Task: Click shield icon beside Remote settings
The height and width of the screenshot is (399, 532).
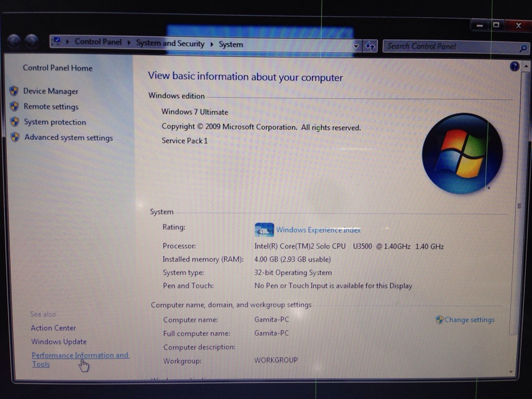Action: (14, 106)
